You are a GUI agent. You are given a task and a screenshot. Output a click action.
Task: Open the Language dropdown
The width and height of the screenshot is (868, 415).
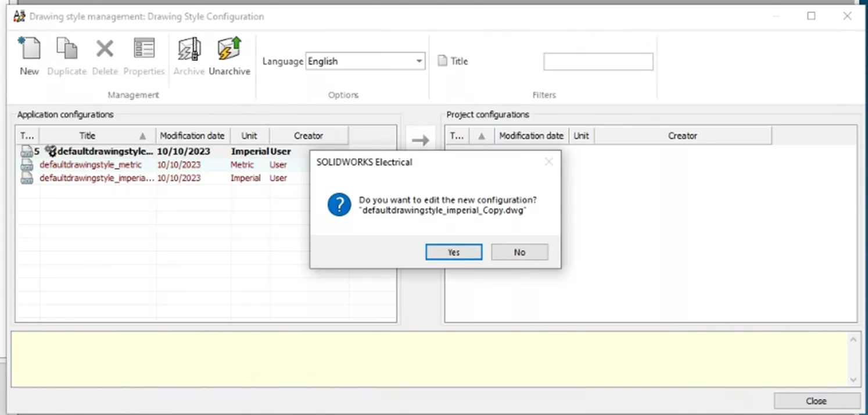click(x=418, y=61)
